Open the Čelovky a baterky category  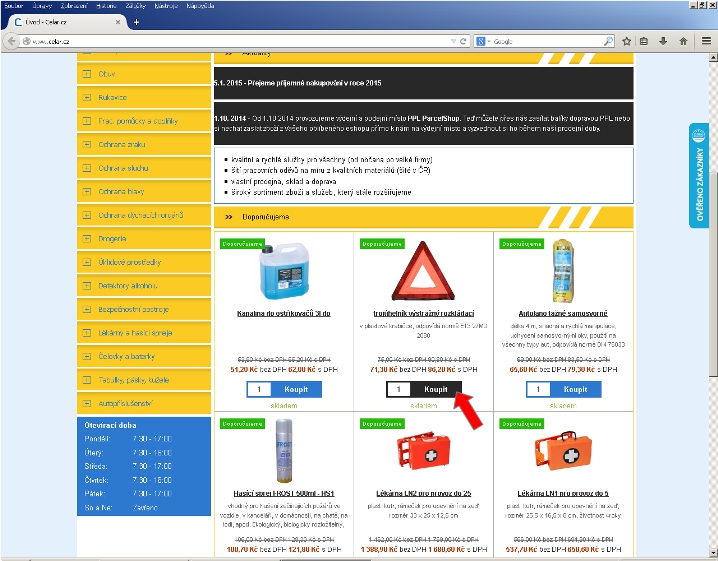click(x=144, y=356)
